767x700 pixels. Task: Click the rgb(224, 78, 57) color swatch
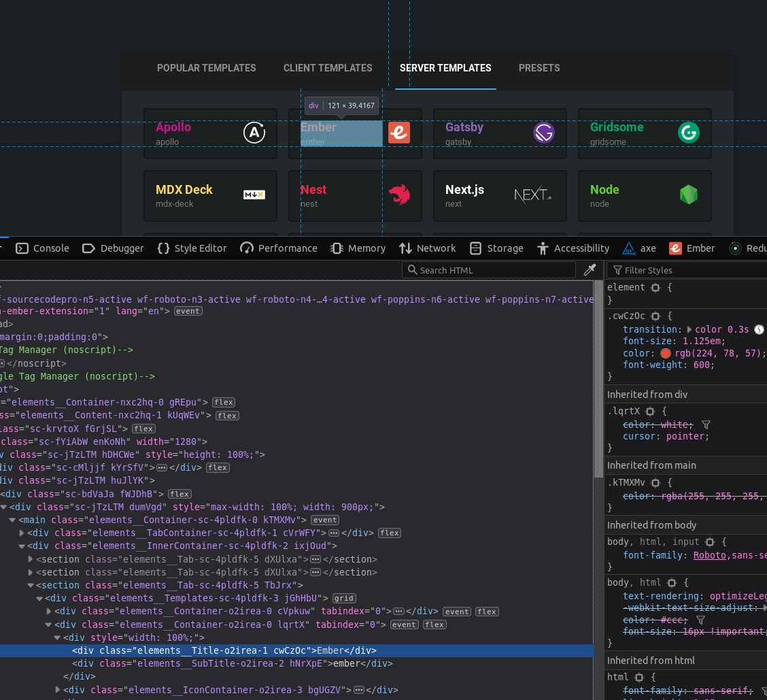click(665, 354)
